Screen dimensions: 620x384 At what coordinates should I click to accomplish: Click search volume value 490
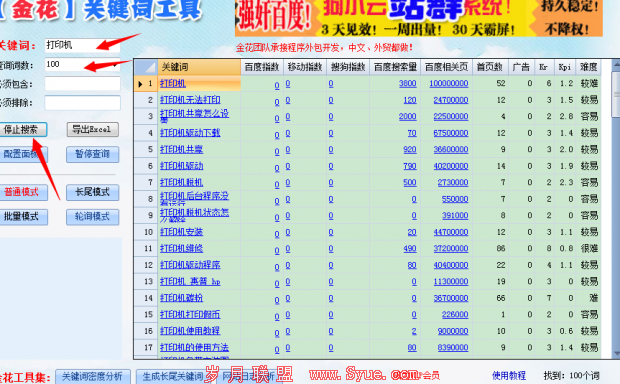click(410, 248)
